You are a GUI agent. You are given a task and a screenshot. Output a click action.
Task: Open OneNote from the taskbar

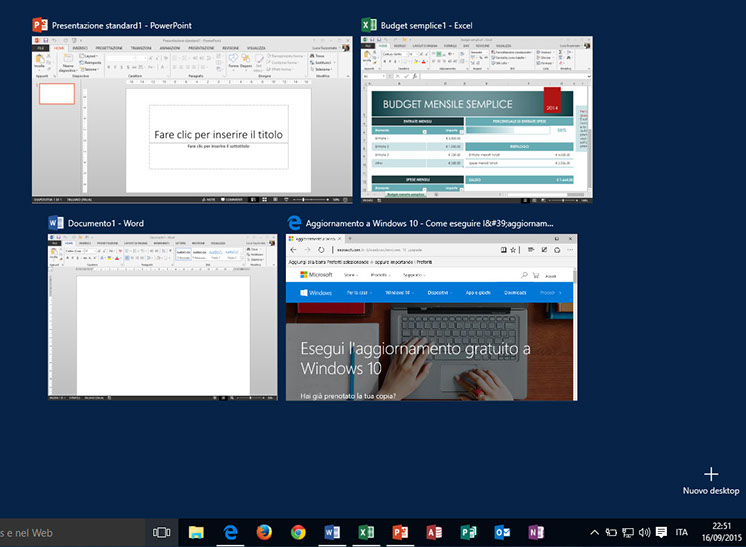click(x=536, y=532)
